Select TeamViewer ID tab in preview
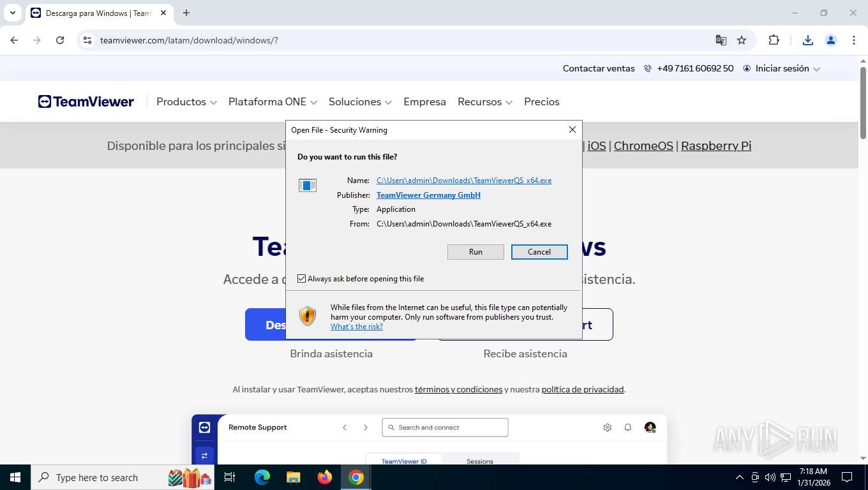 (x=404, y=461)
